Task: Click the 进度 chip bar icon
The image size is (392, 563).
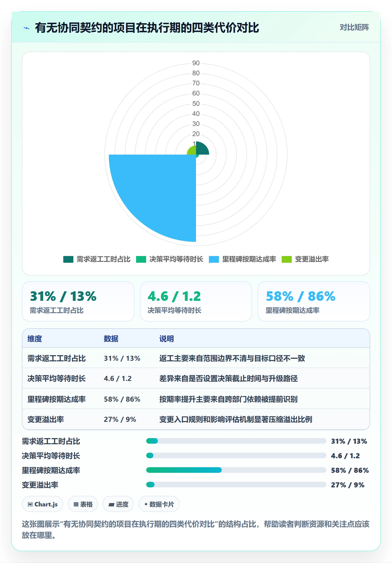Action: click(x=111, y=505)
